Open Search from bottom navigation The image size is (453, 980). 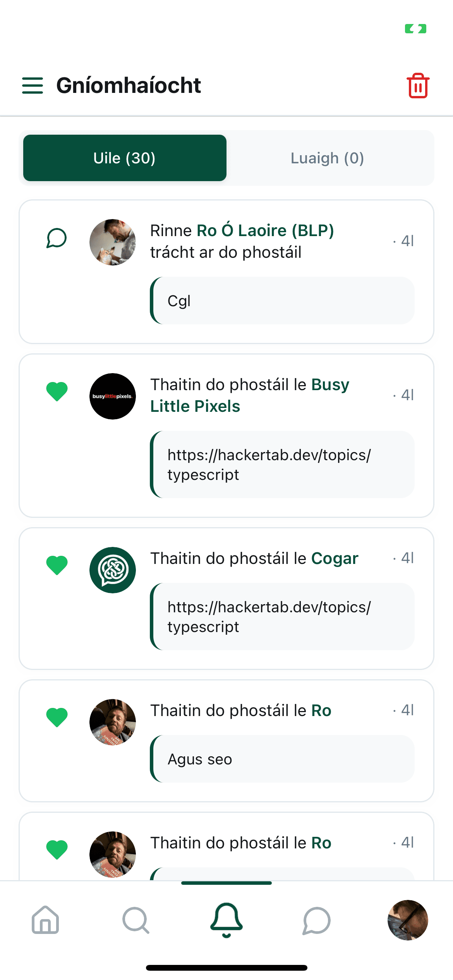tap(136, 920)
